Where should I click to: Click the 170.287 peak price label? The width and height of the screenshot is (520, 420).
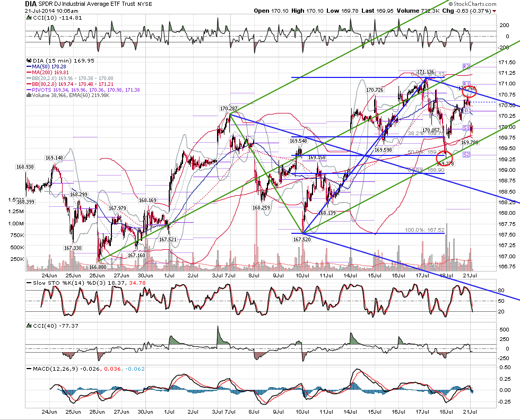tap(229, 108)
